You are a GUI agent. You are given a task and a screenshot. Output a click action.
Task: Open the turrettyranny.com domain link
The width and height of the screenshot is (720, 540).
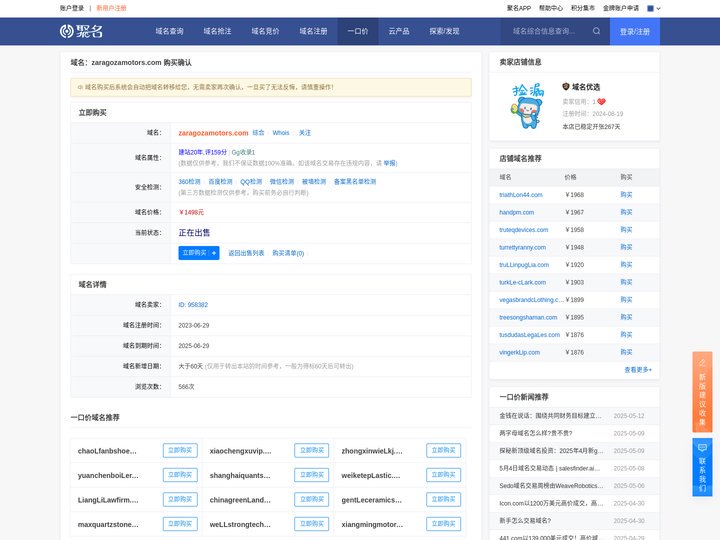[x=523, y=247]
